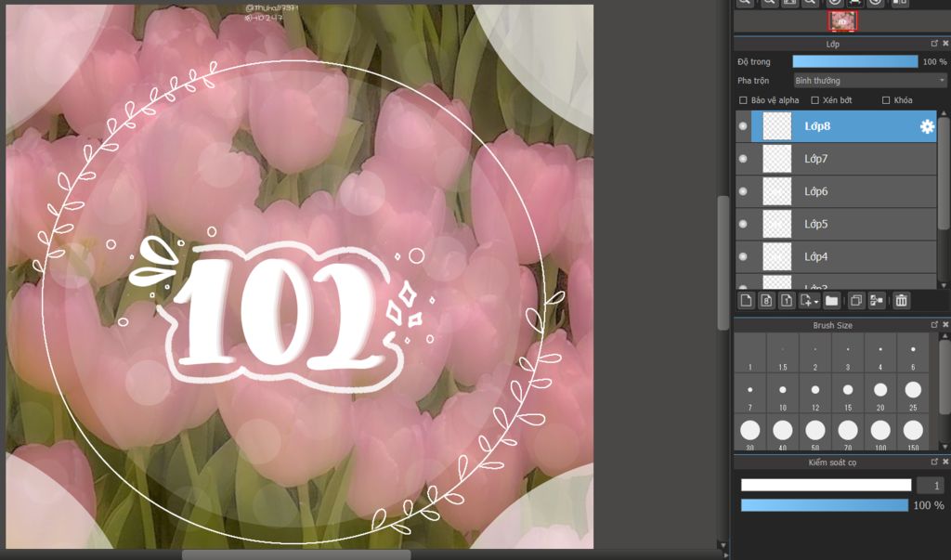Merge the layer down

tap(876, 301)
